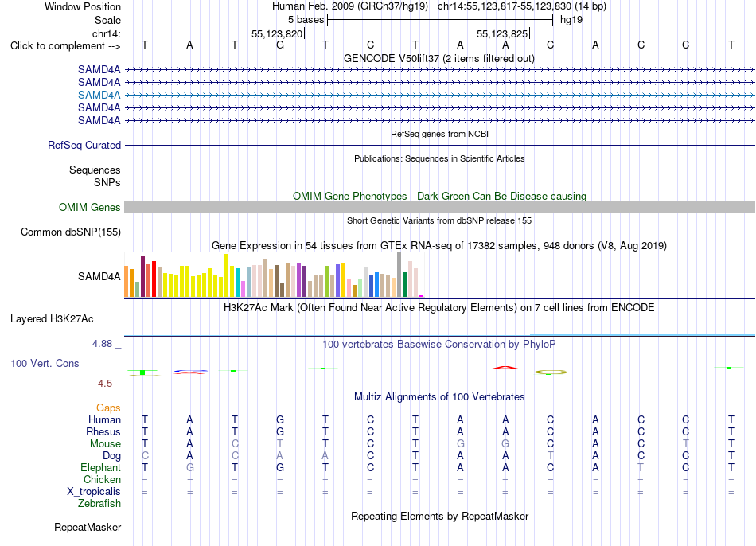Click the cyan bar in the GTEx expression chart
Viewport: 756px width, 546px height.
pos(238,283)
